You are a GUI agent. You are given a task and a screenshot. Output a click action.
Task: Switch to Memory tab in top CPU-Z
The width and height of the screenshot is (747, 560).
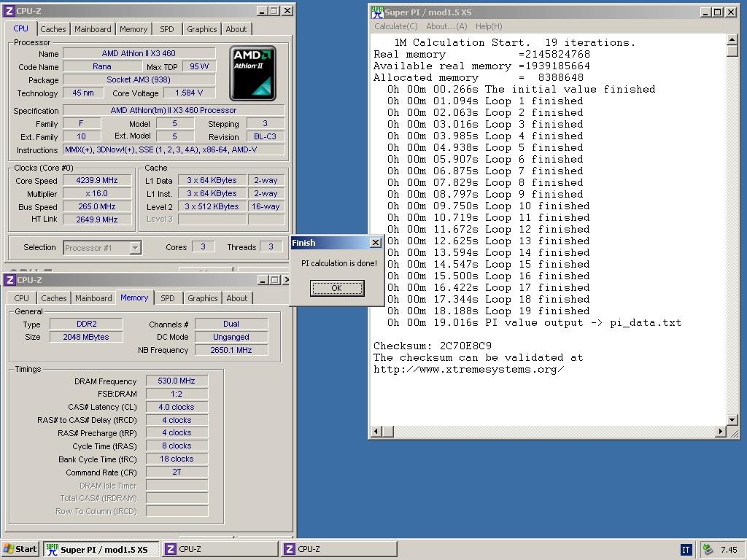[133, 29]
